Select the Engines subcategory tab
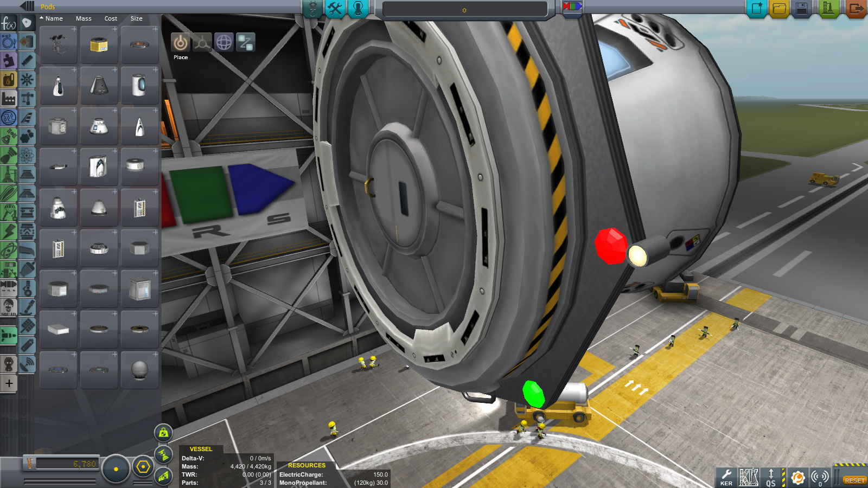Image resolution: width=868 pixels, height=488 pixels. pyautogui.click(x=27, y=61)
